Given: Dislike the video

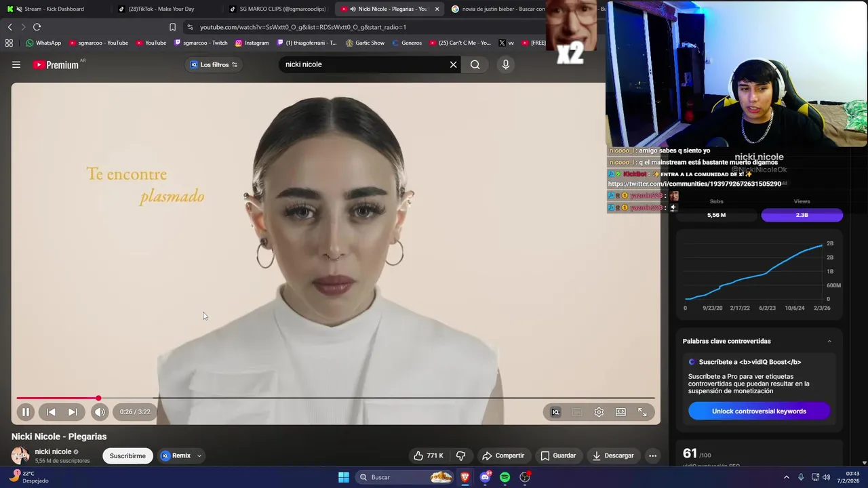Looking at the screenshot, I should coord(460,455).
